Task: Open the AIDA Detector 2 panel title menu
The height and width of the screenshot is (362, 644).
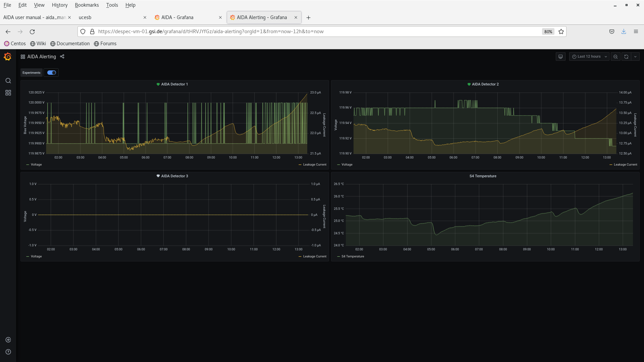Action: (485, 84)
